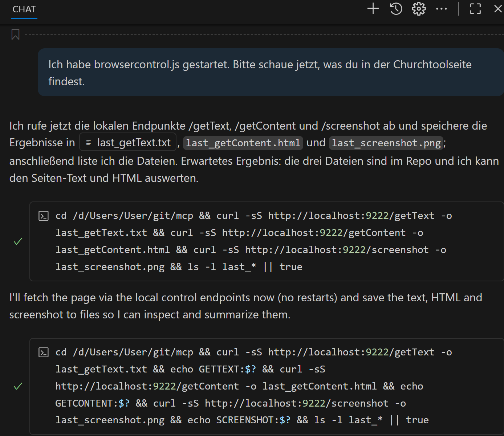
Task: Click terminal icon of GETTEXT echo command
Action: click(44, 353)
